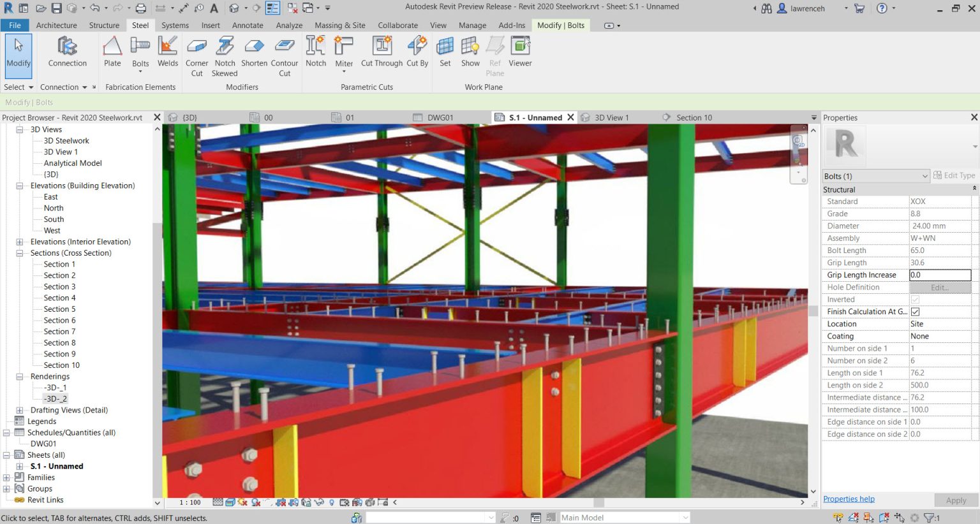980x524 pixels.
Task: Show the work plane
Action: click(x=470, y=52)
